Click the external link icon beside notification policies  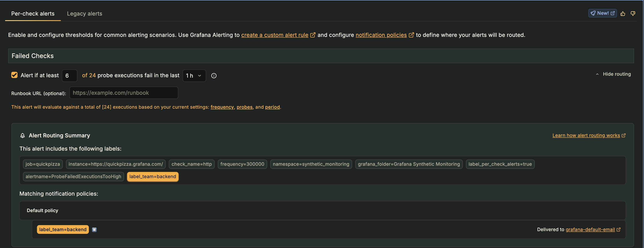point(411,35)
